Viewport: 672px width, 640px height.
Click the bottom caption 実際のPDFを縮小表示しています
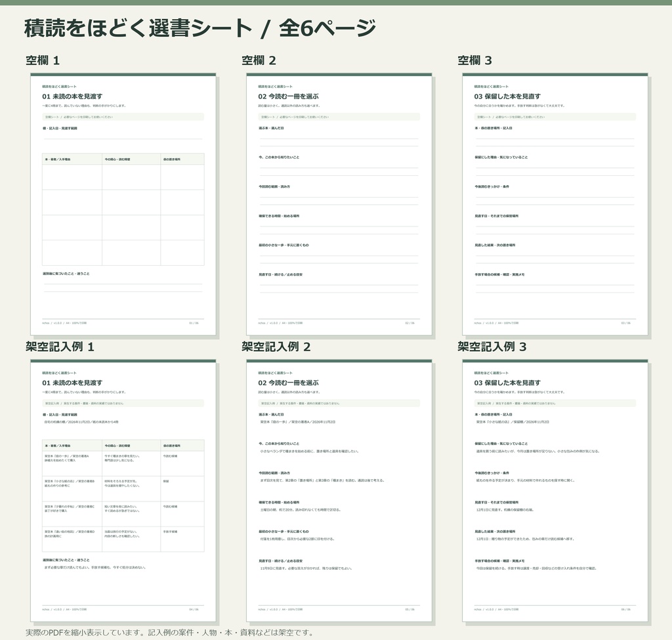(x=170, y=633)
